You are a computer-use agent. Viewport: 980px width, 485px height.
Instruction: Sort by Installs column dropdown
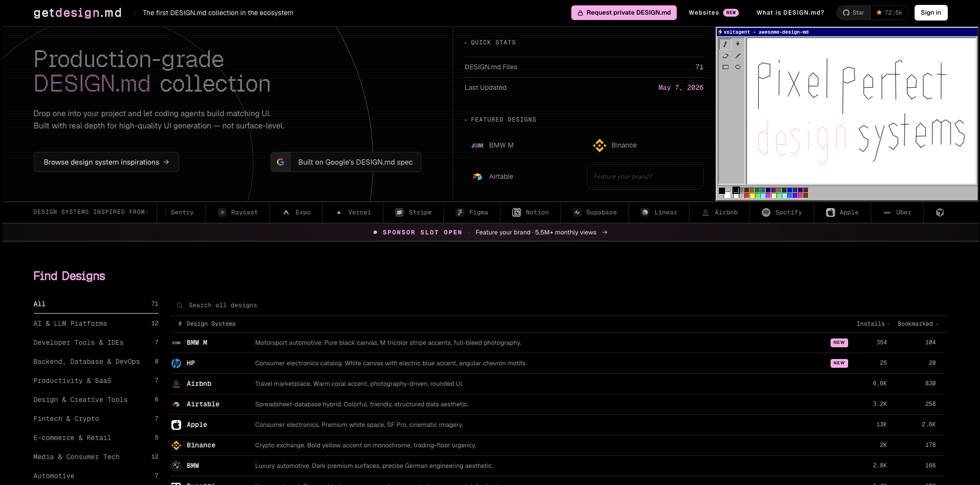[x=873, y=324]
